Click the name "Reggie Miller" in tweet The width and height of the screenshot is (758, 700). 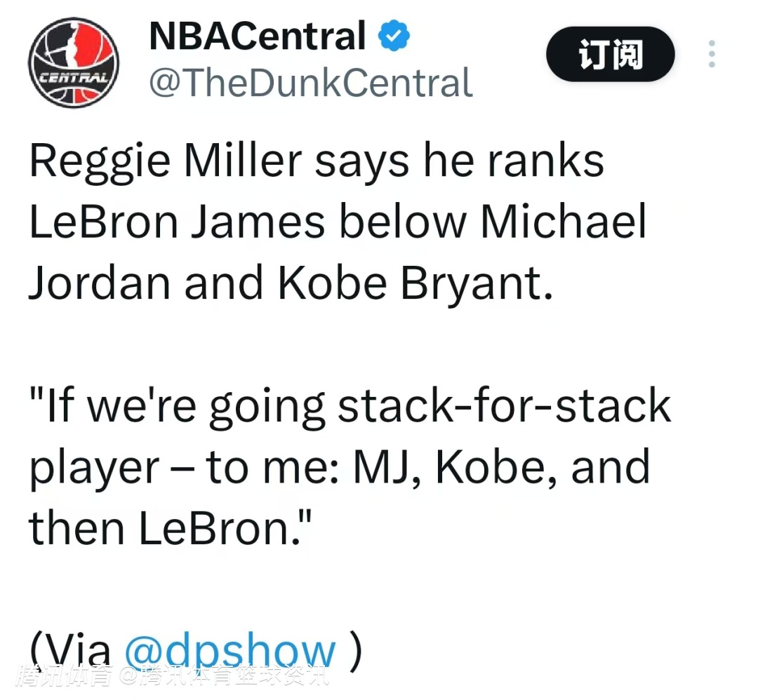coord(164,161)
